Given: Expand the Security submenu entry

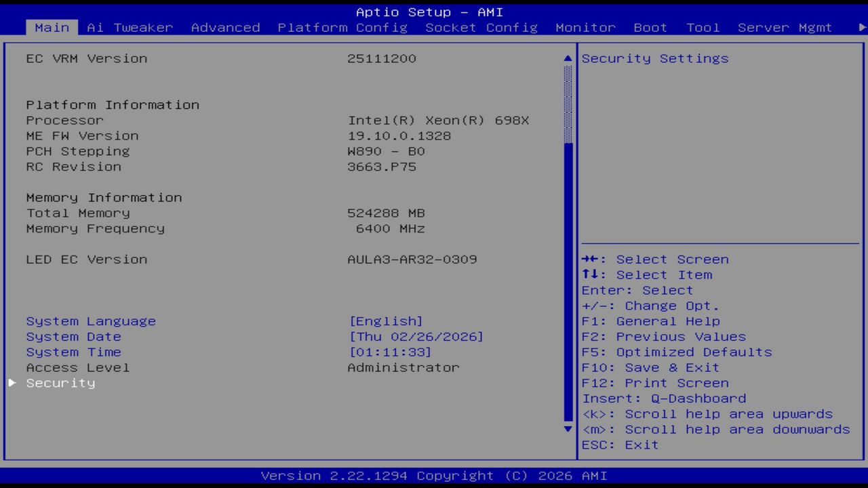Looking at the screenshot, I should tap(60, 382).
